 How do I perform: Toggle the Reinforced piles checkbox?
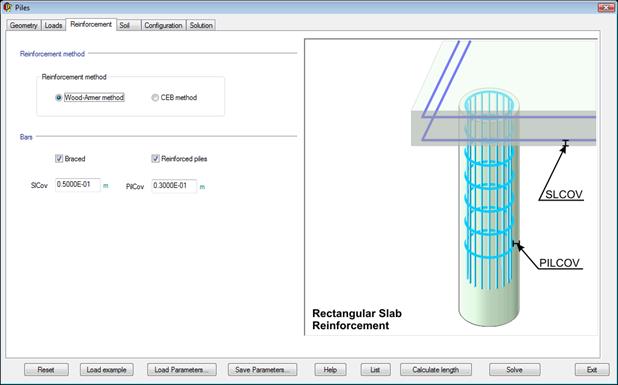[155, 159]
